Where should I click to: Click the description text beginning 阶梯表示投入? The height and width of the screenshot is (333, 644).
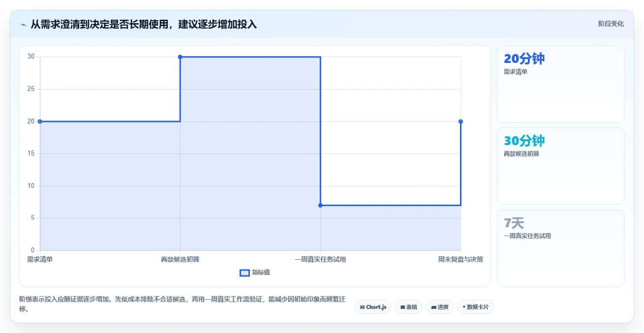(182, 304)
